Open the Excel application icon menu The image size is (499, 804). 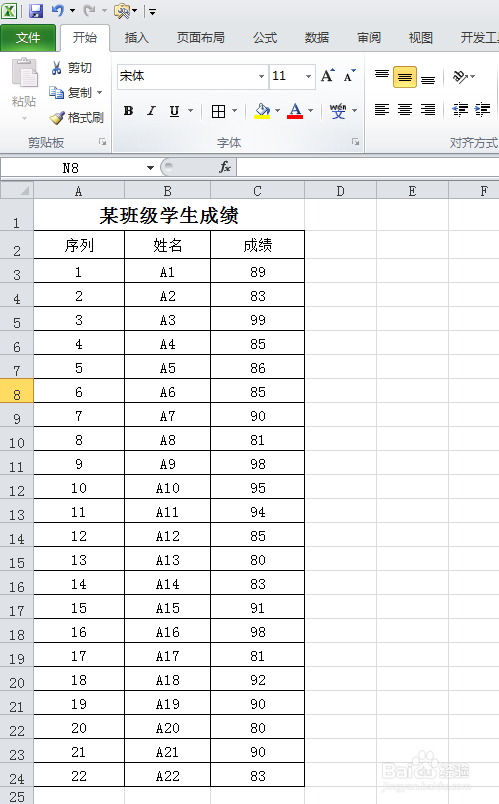point(9,10)
